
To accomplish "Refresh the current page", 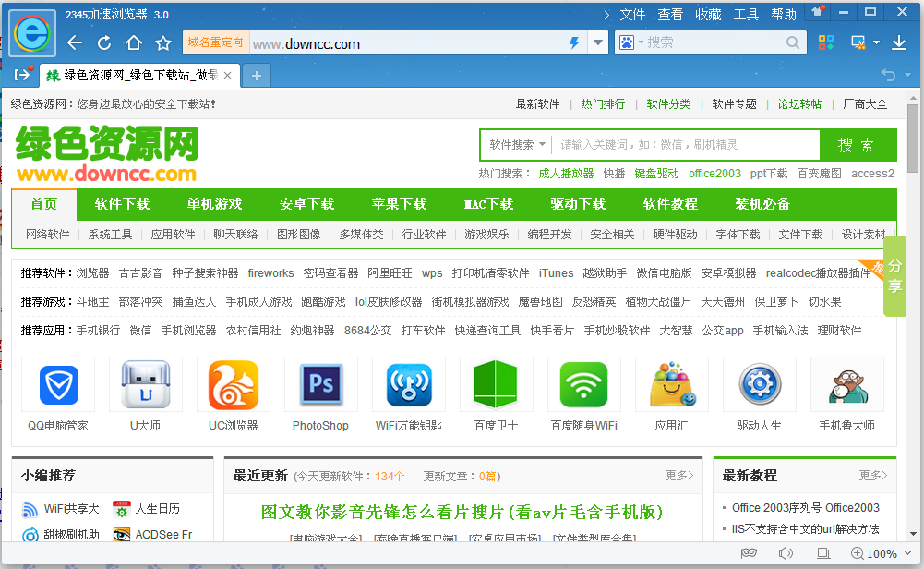I will (x=104, y=43).
